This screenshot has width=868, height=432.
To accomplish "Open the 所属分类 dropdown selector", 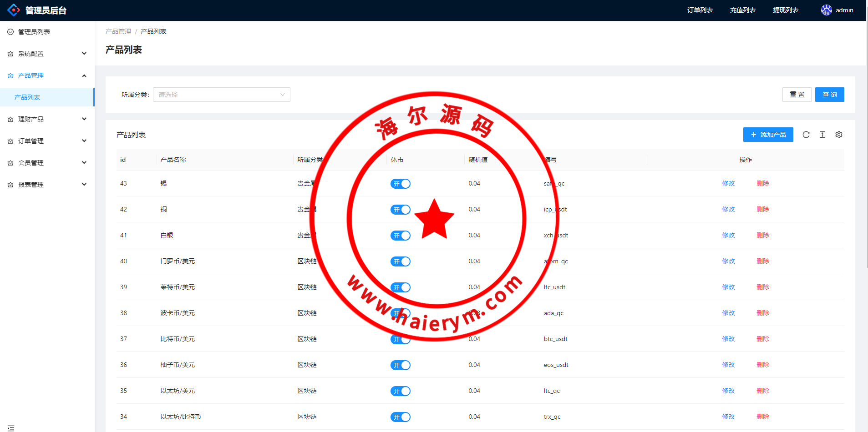I will [x=221, y=95].
